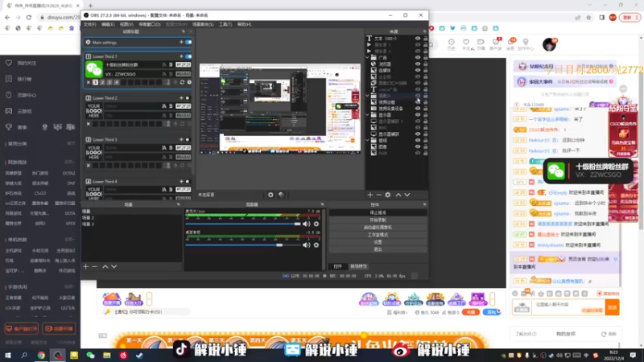Viewport: 644px width, 362px height.
Task: Open 停靠窗口(D) menu
Action: tap(150, 24)
